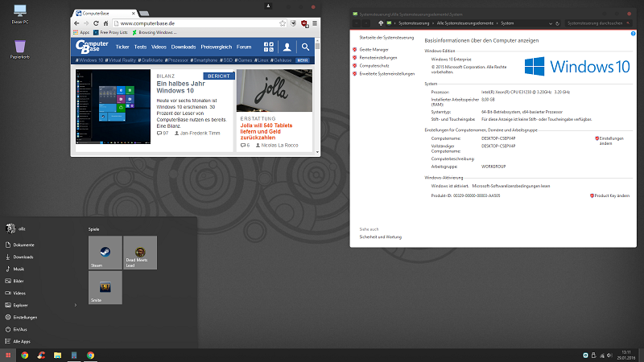Click the Windows 10 article thumbnail
The width and height of the screenshot is (644, 362).
tap(113, 106)
